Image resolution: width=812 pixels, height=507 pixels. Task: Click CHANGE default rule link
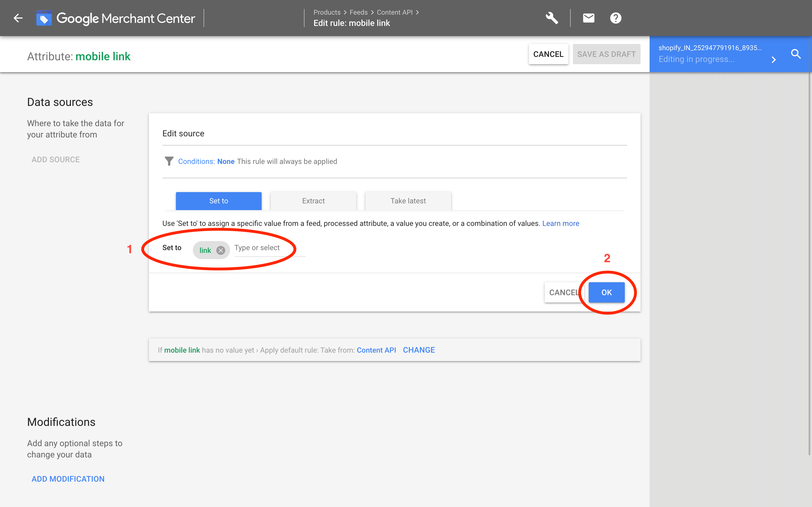pyautogui.click(x=418, y=350)
